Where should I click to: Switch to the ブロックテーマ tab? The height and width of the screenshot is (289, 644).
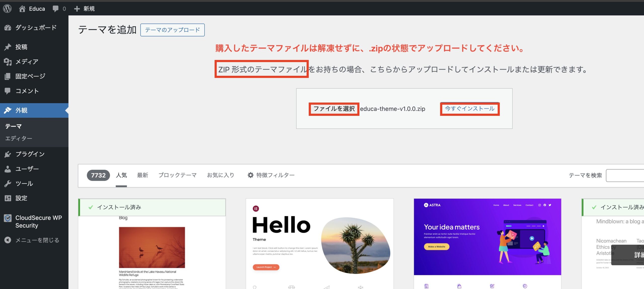[x=177, y=175]
